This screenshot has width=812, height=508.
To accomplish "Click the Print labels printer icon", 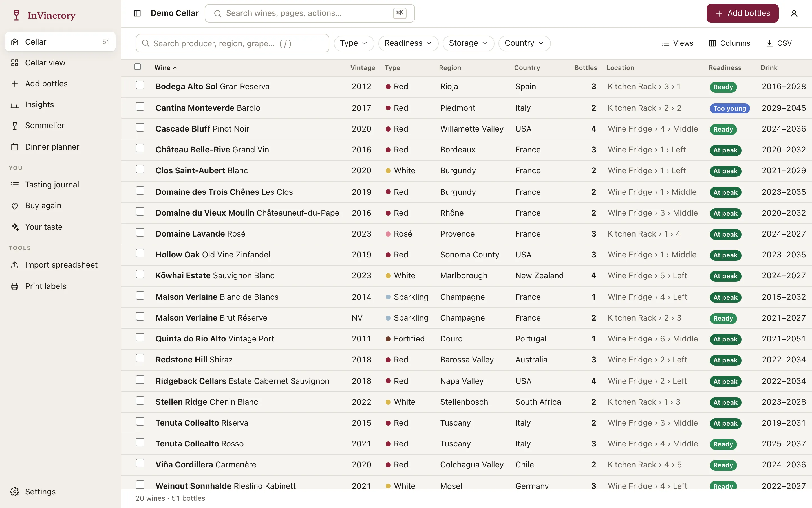I will (x=15, y=286).
